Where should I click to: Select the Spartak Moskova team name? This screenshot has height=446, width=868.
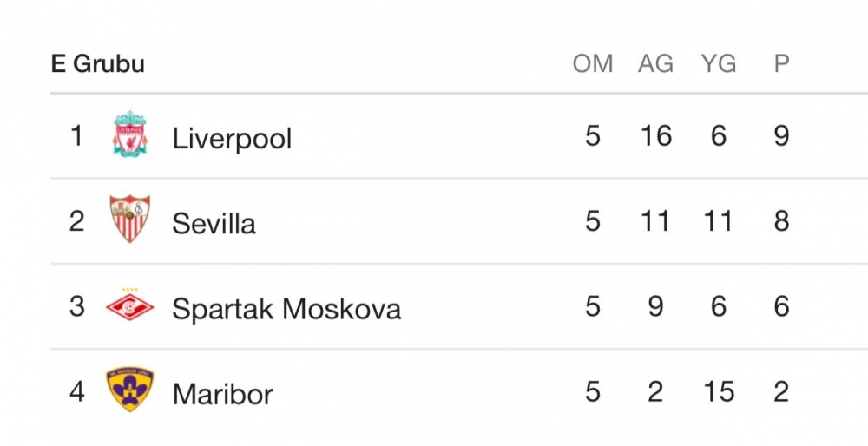coord(286,308)
